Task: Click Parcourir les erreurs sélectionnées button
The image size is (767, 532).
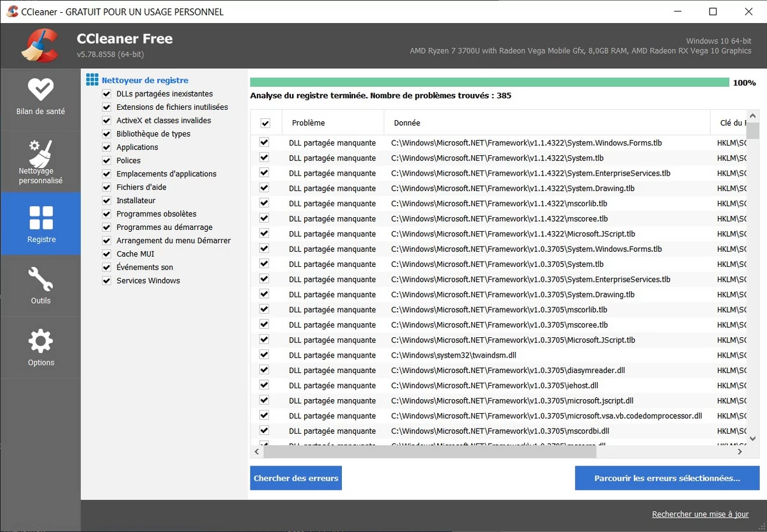Action: 667,478
